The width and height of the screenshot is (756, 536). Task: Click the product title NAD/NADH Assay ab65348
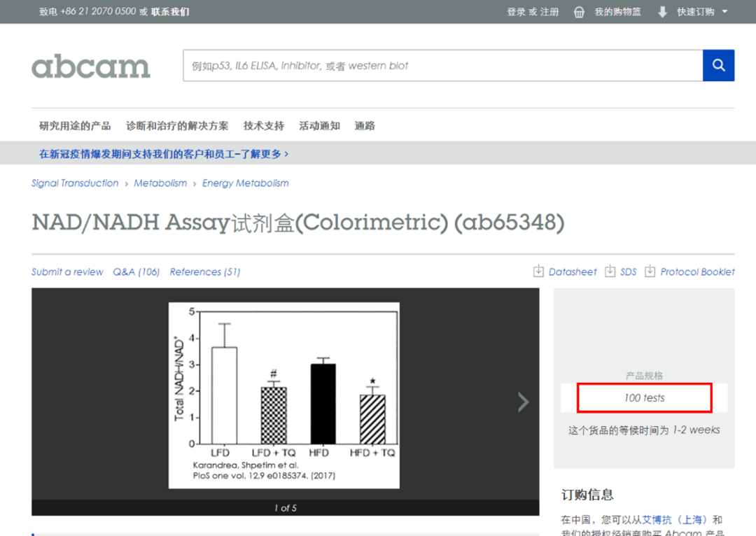tap(298, 223)
